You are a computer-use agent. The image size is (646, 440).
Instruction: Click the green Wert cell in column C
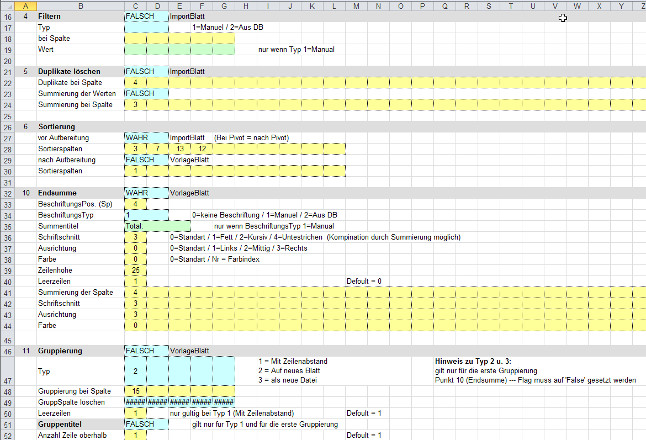click(135, 49)
